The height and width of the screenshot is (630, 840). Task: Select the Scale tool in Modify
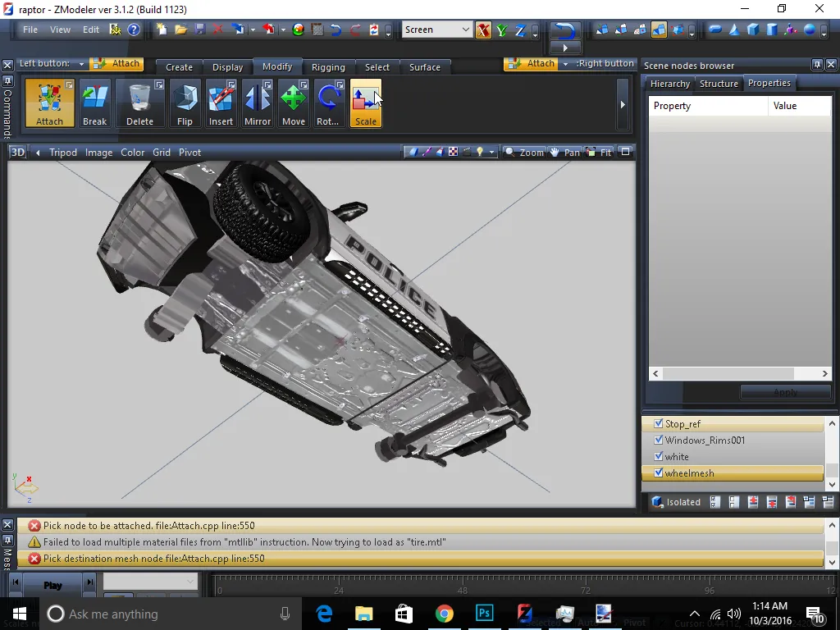pyautogui.click(x=365, y=104)
